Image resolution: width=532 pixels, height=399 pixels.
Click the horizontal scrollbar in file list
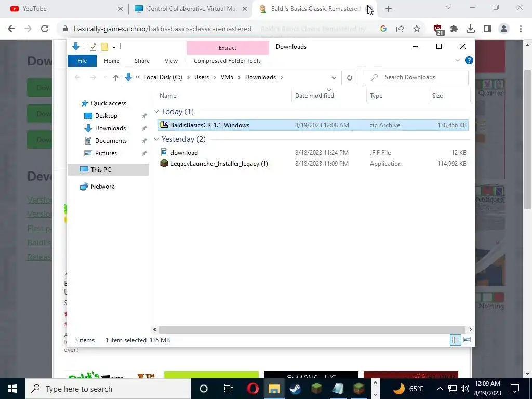(312, 329)
